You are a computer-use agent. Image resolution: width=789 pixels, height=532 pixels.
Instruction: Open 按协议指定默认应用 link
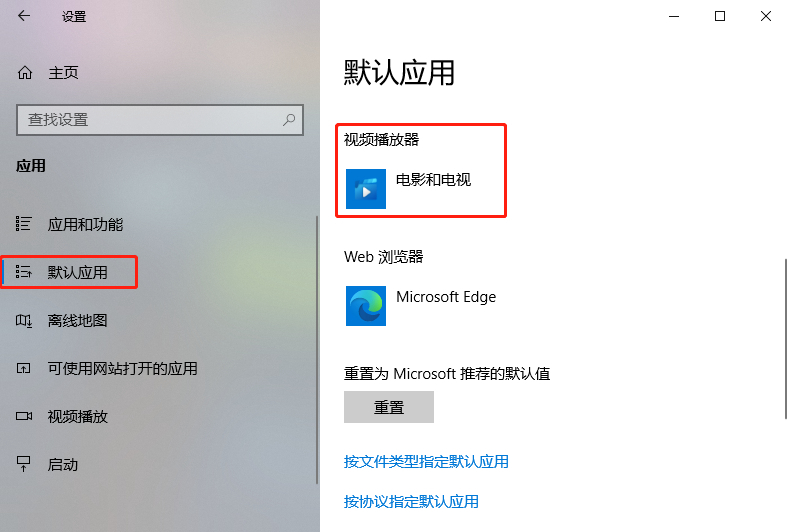point(411,502)
